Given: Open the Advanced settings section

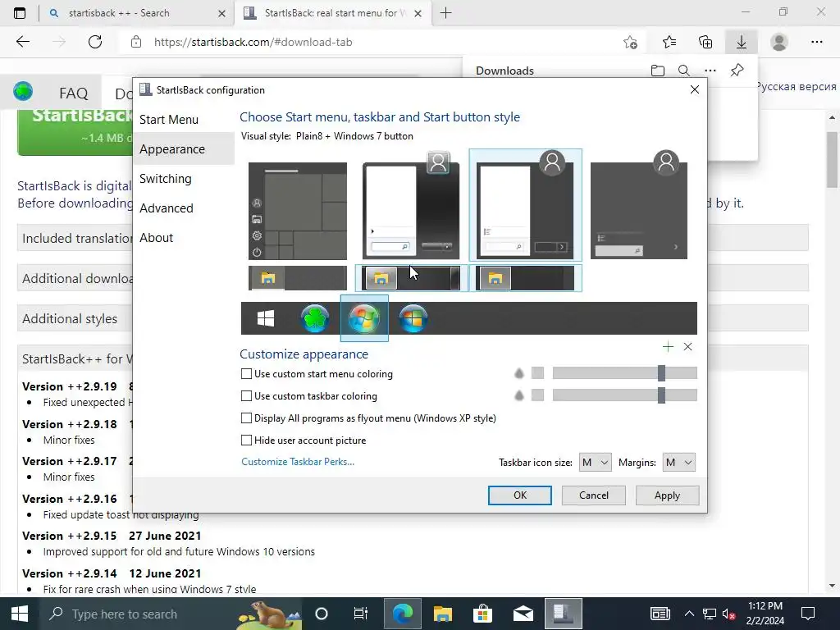Looking at the screenshot, I should coord(183,208).
